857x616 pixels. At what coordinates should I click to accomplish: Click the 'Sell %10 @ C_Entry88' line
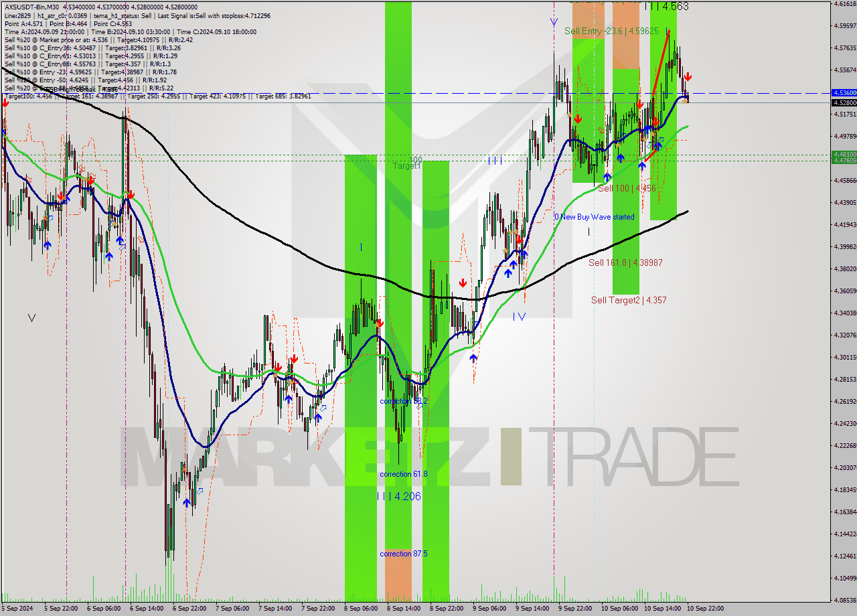[x=87, y=64]
